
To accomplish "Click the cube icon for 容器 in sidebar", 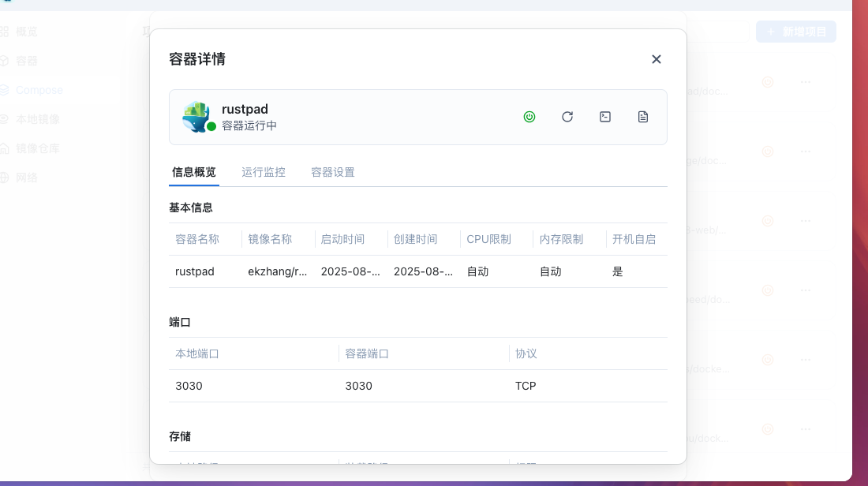I will coord(5,61).
